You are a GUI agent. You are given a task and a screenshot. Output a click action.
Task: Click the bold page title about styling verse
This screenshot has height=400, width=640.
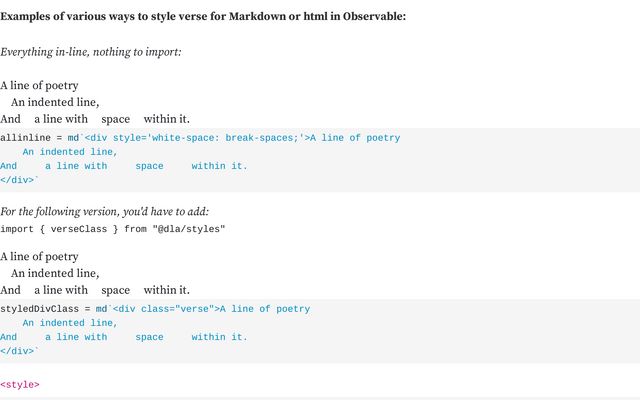click(x=203, y=16)
